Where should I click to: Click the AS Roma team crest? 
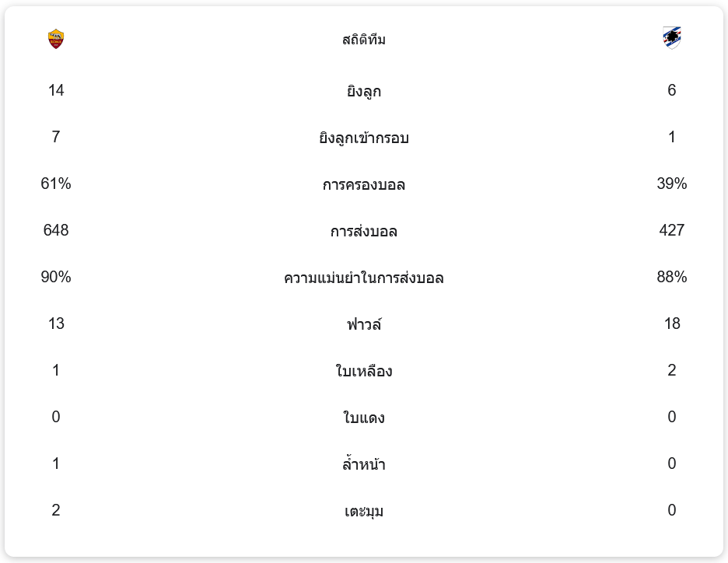(56, 39)
